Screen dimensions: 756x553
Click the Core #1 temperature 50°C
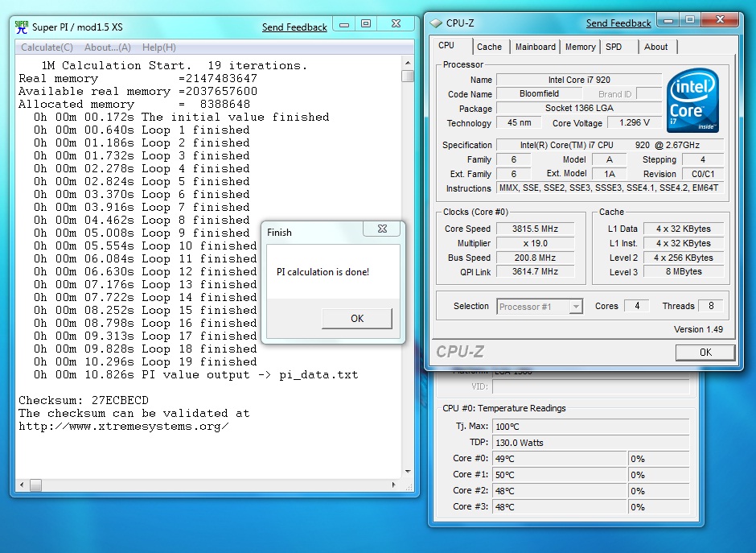click(x=560, y=475)
